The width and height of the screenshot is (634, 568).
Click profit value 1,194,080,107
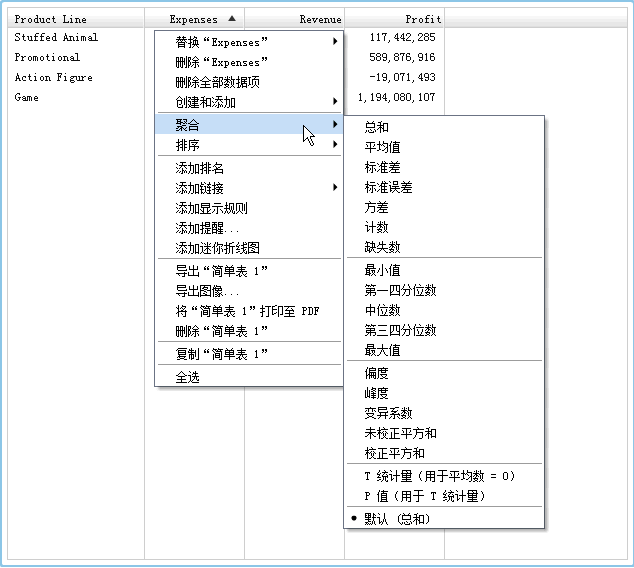click(396, 97)
